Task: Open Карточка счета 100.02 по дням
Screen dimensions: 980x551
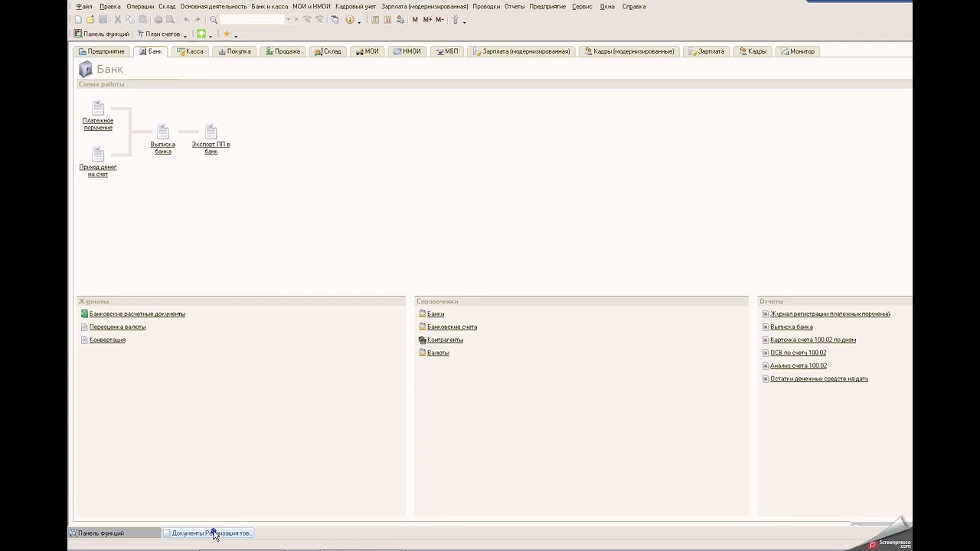Action: click(x=813, y=340)
